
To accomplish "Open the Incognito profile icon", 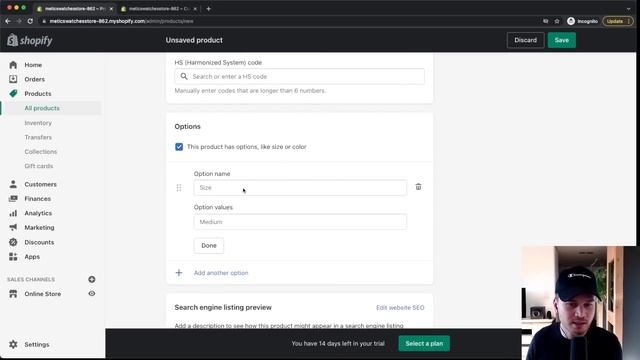I will pos(571,21).
